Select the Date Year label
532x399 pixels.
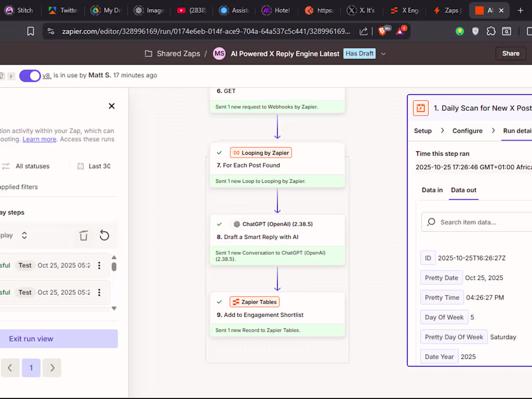[439, 356]
